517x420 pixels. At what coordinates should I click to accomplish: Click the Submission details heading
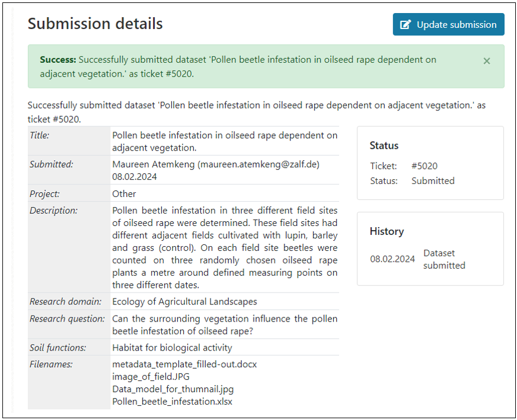click(95, 24)
